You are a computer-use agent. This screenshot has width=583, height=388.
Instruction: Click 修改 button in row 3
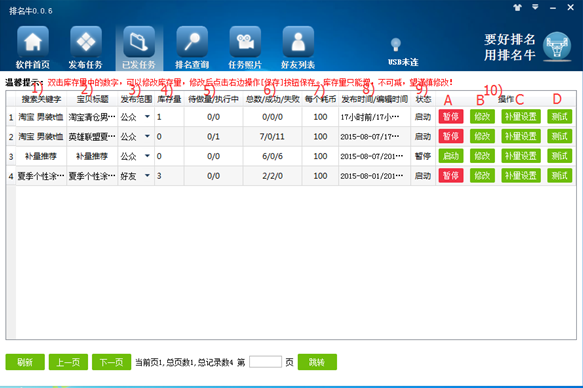click(x=482, y=156)
